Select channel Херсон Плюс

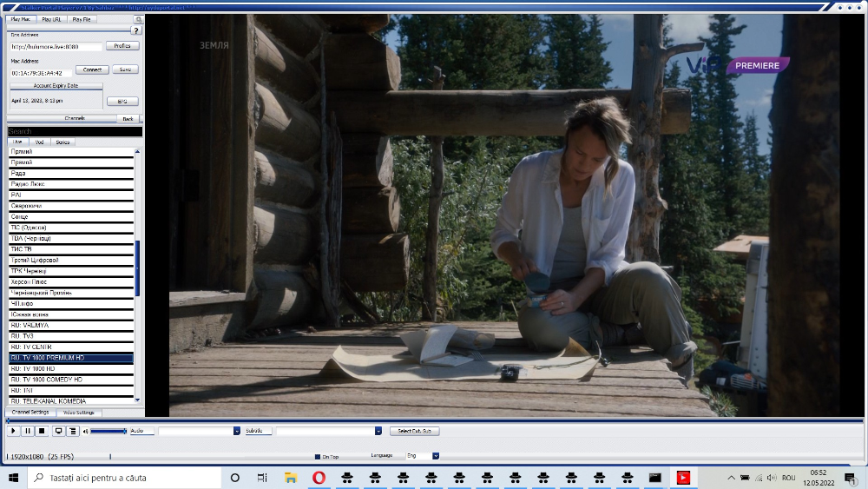[71, 282]
